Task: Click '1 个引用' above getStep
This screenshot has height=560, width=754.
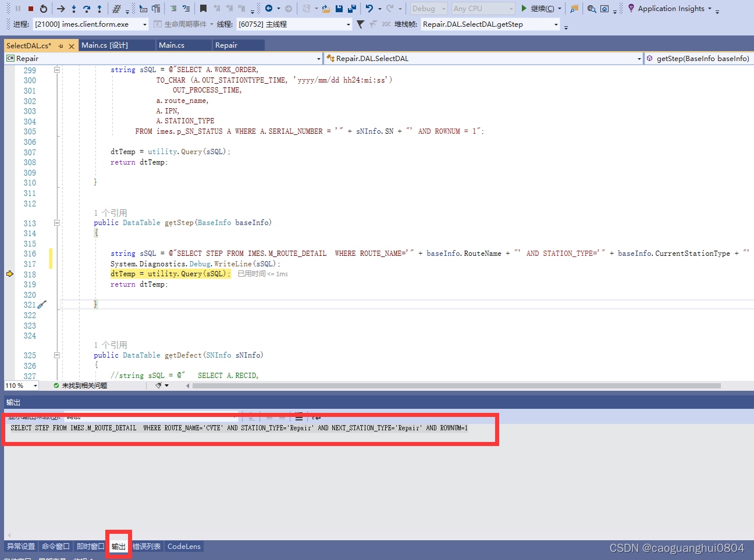Action: pyautogui.click(x=111, y=213)
